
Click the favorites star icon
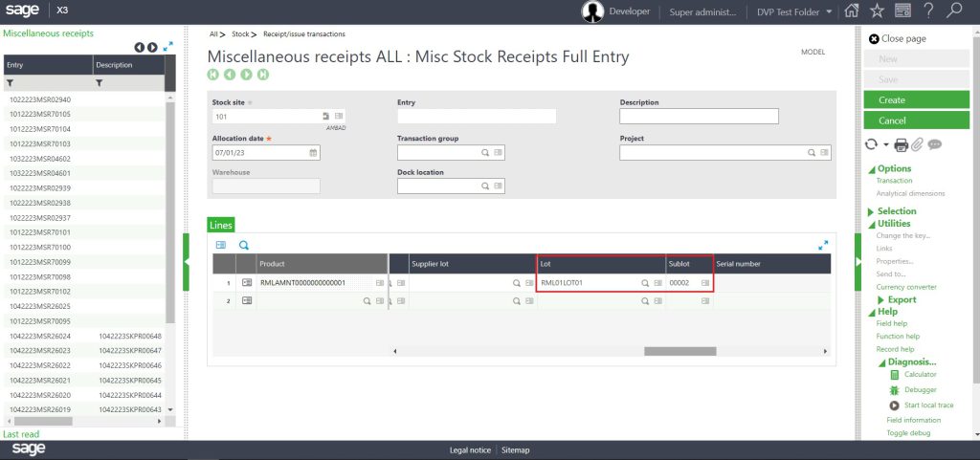(x=877, y=11)
